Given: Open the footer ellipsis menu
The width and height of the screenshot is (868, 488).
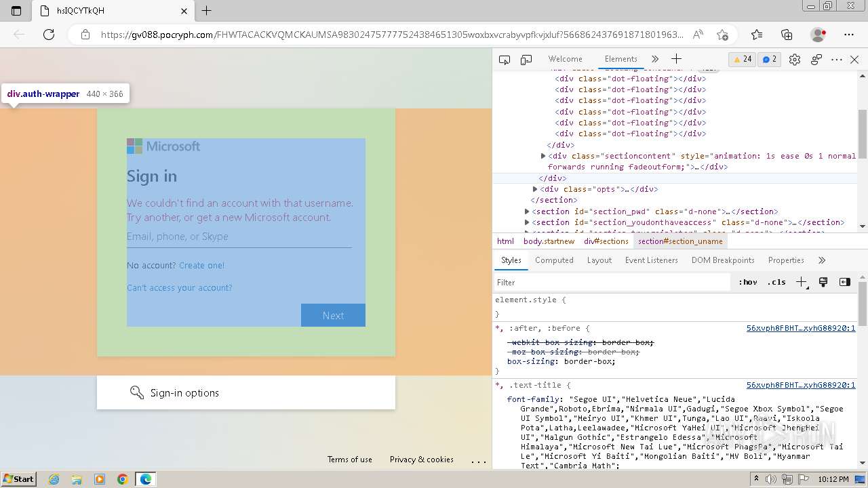Looking at the screenshot, I should pyautogui.click(x=479, y=461).
